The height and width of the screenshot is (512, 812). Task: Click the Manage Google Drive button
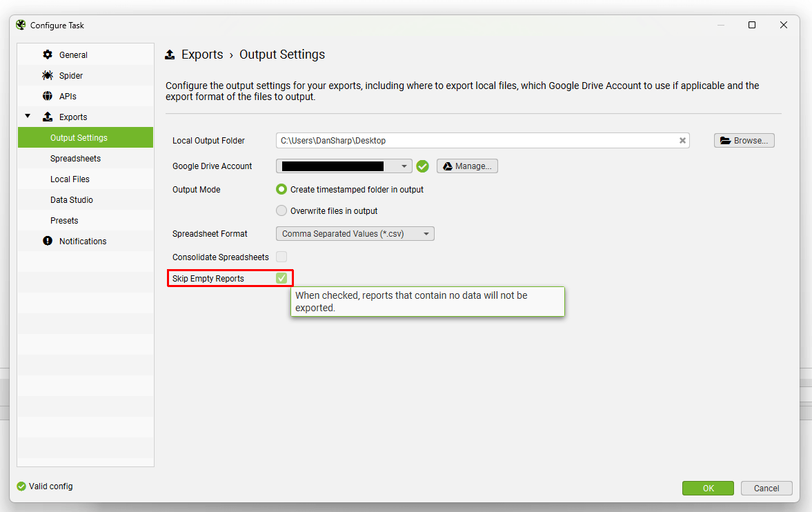[467, 166]
